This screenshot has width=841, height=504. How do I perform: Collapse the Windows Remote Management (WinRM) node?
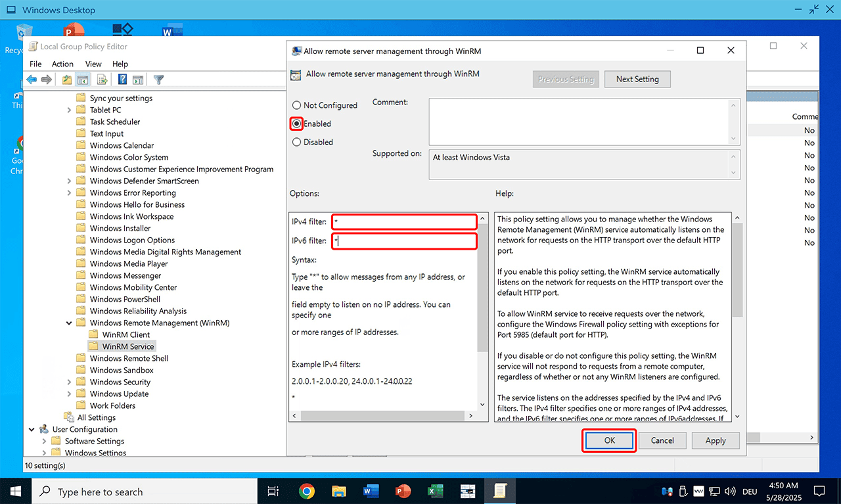tap(69, 323)
